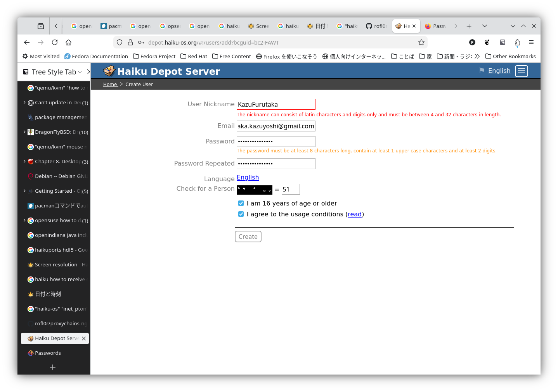The width and height of the screenshot is (558, 392).
Task: Open the Firefox application menu icon
Action: (x=531, y=42)
